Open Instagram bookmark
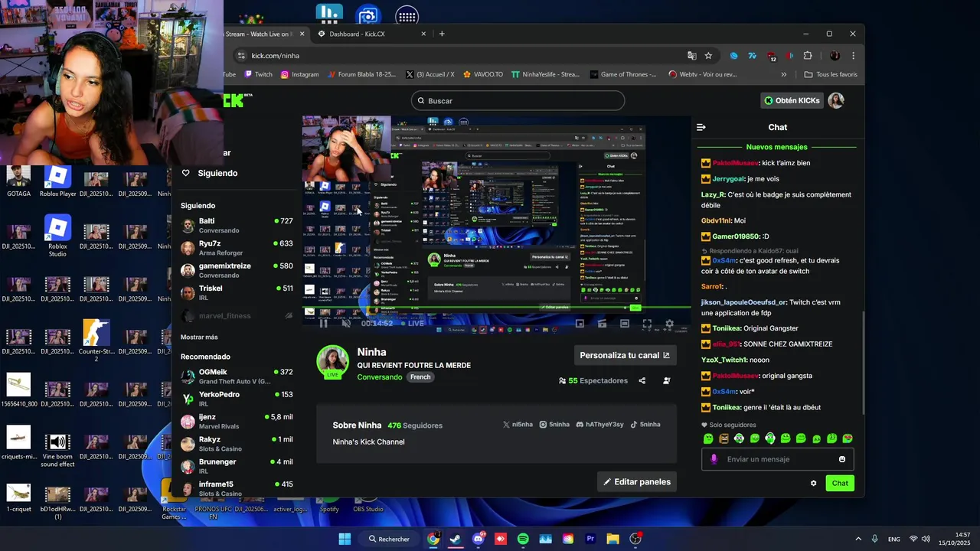 (299, 74)
